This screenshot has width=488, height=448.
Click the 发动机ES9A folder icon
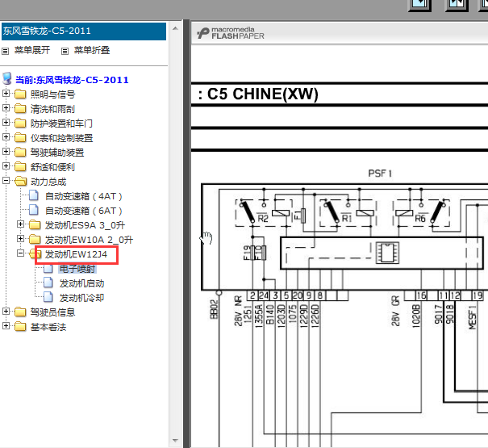35,224
